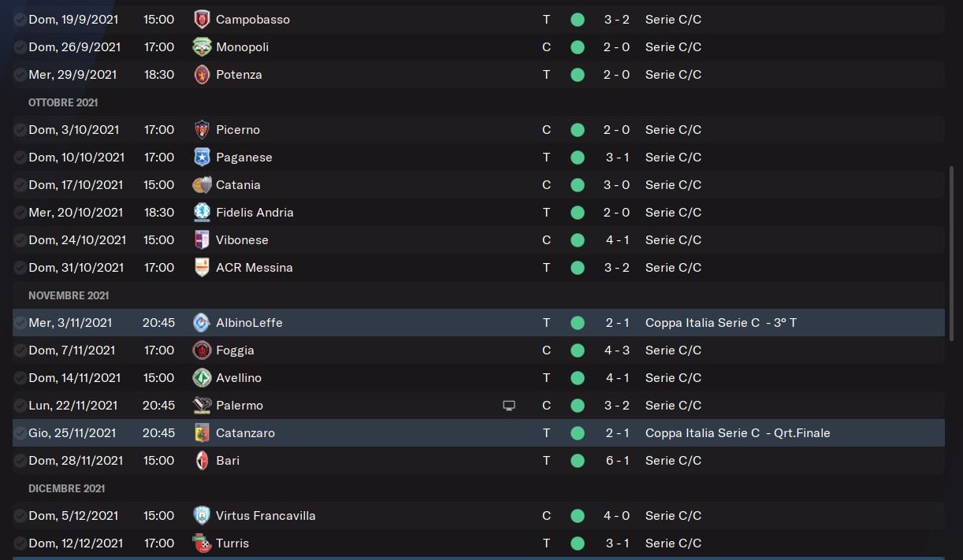Click the Serie C/C competition on the Avellino row
Viewport: 963px width, 560px height.
(673, 378)
